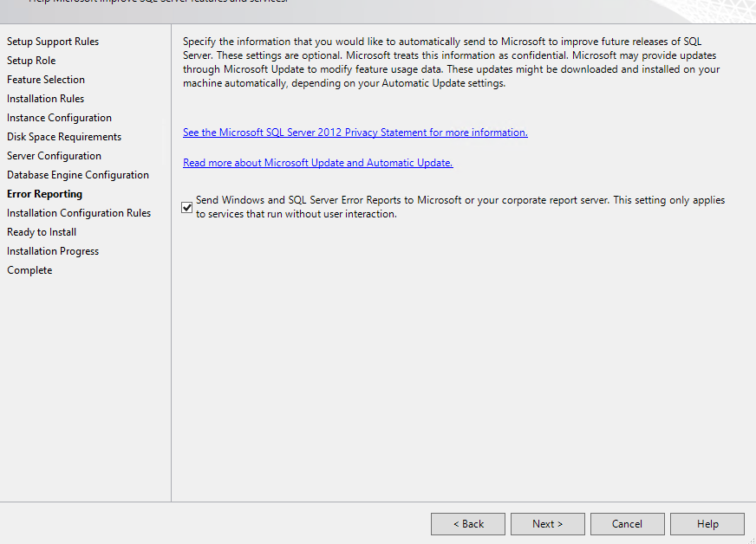The height and width of the screenshot is (544, 756).
Task: Open Read more about Microsoft Update link
Action: tap(317, 163)
